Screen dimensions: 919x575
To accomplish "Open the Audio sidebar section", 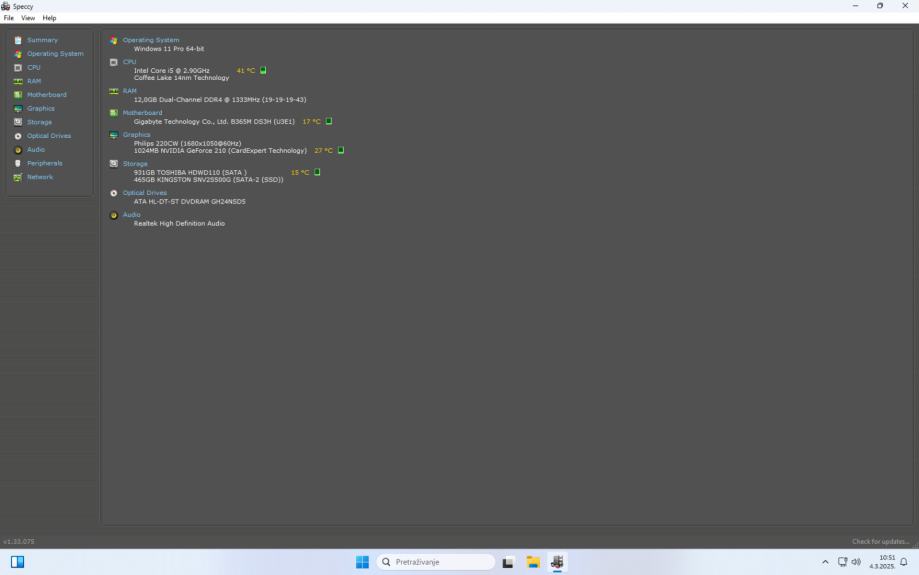I will [36, 149].
